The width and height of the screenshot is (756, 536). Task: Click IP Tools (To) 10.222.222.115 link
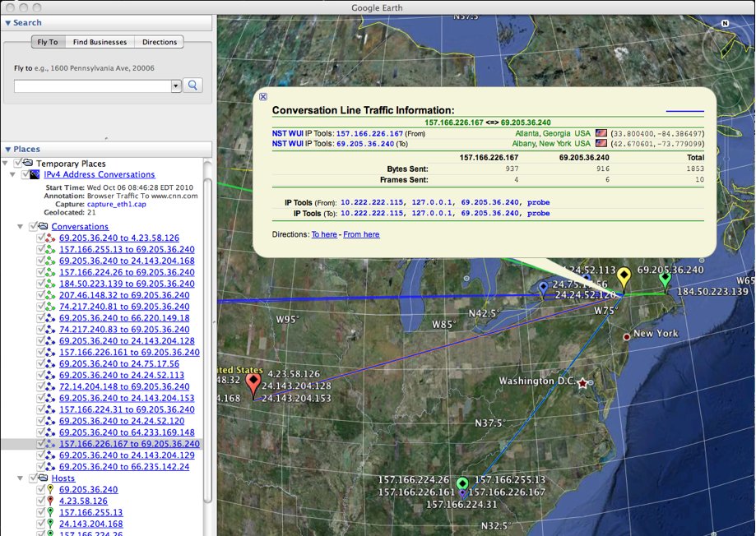[x=372, y=213]
